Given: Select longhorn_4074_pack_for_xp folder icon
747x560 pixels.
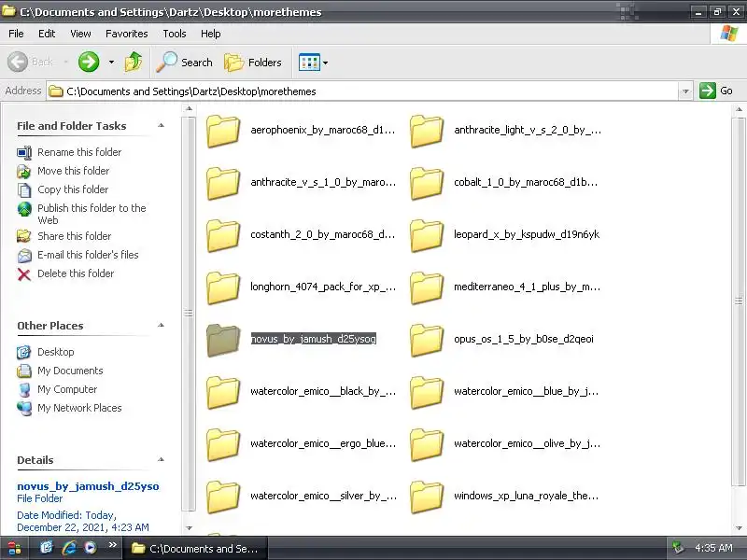Looking at the screenshot, I should coord(223,288).
